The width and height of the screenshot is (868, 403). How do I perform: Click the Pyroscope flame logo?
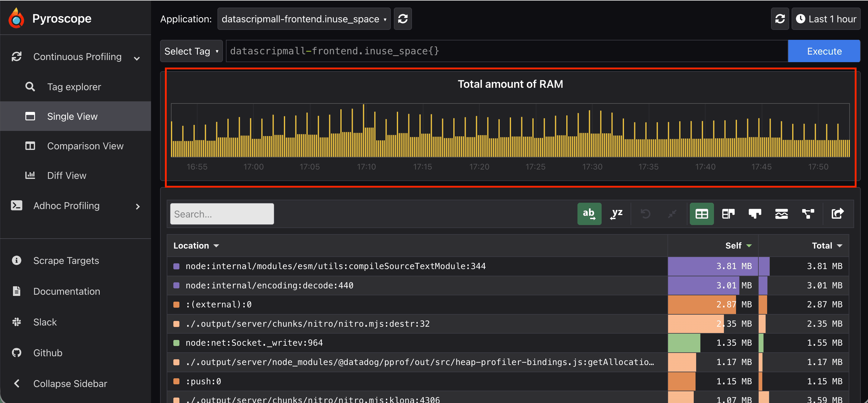pyautogui.click(x=16, y=18)
